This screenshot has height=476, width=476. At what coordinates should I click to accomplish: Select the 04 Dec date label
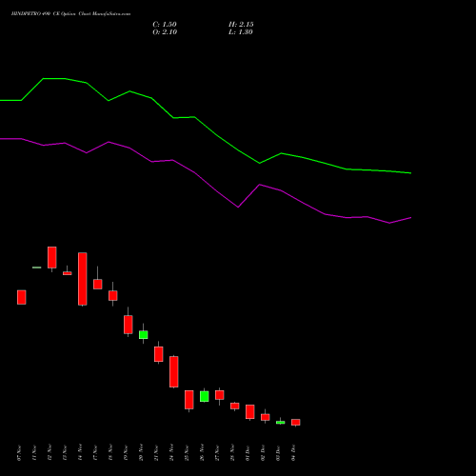click(293, 453)
